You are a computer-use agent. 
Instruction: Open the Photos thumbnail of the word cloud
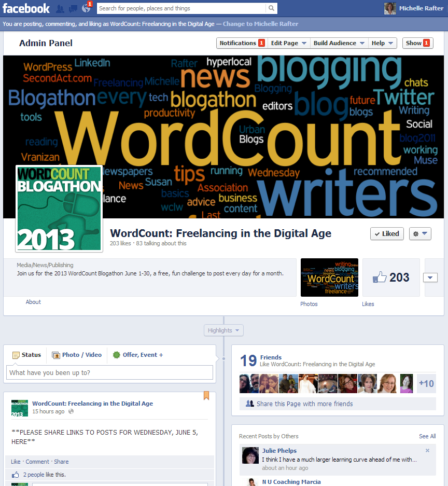tap(329, 277)
